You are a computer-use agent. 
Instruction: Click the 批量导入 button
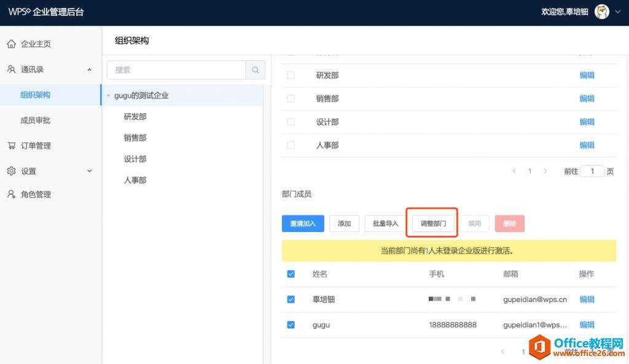pos(386,223)
